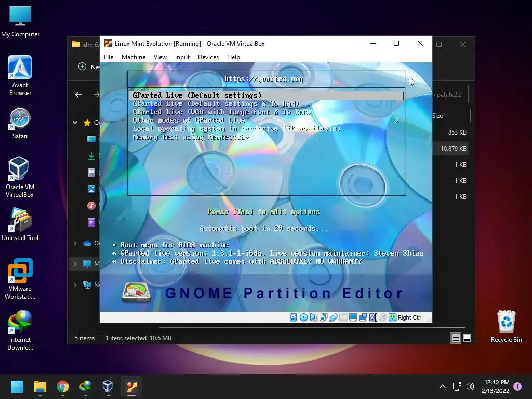Click the Pictures icon in Explorer sidebar
532x399 pixels.
click(91, 189)
